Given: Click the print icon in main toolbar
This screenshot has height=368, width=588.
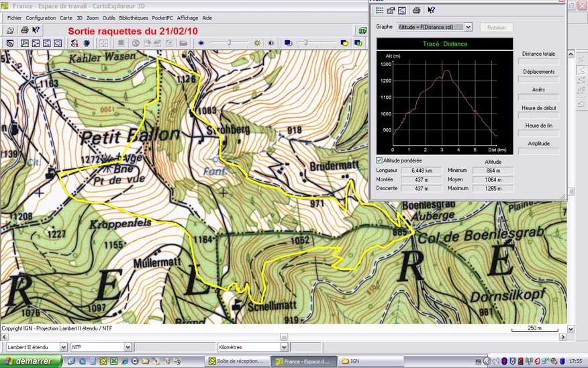Looking at the screenshot, I should (24, 30).
